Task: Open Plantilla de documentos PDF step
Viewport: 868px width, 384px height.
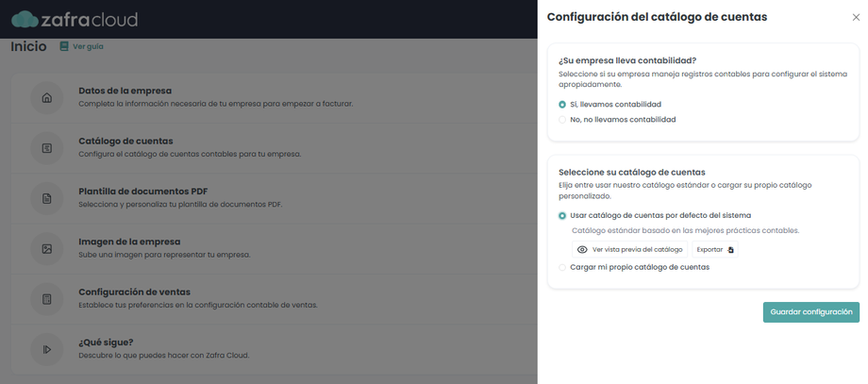Action: pyautogui.click(x=142, y=192)
